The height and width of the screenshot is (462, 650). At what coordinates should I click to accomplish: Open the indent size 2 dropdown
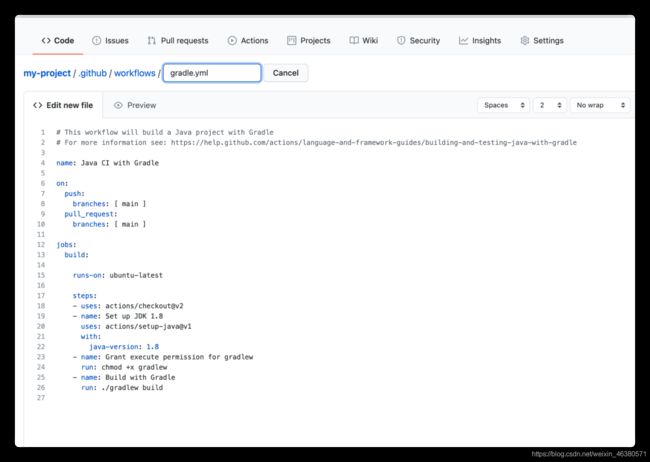550,105
